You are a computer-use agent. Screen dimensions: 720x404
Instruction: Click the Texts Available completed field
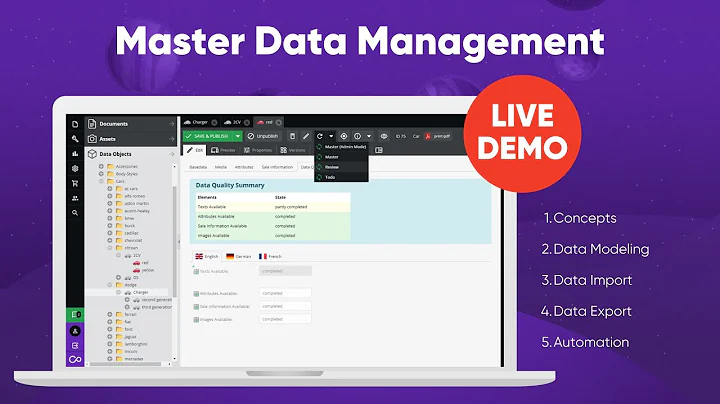[285, 271]
